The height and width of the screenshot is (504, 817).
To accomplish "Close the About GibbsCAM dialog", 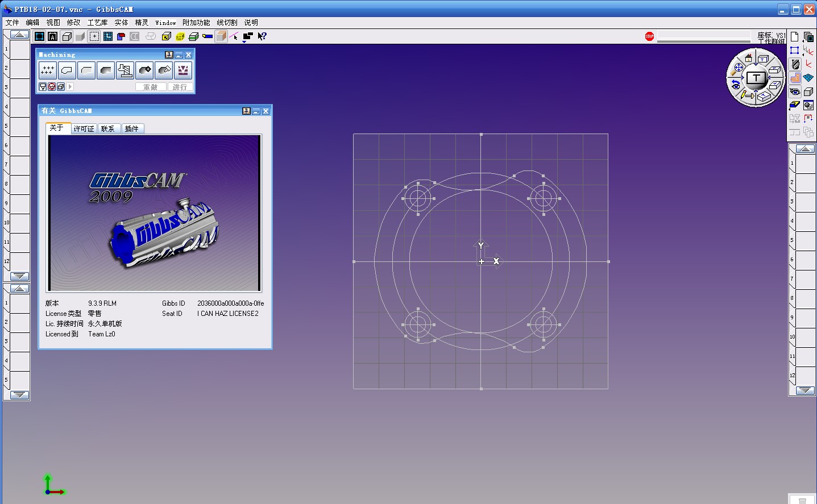I will click(266, 111).
